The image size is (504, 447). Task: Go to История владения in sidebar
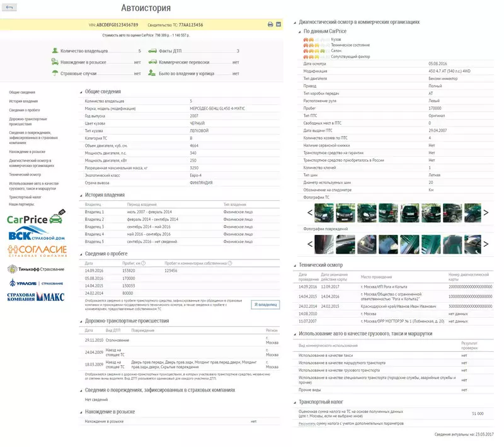23,101
